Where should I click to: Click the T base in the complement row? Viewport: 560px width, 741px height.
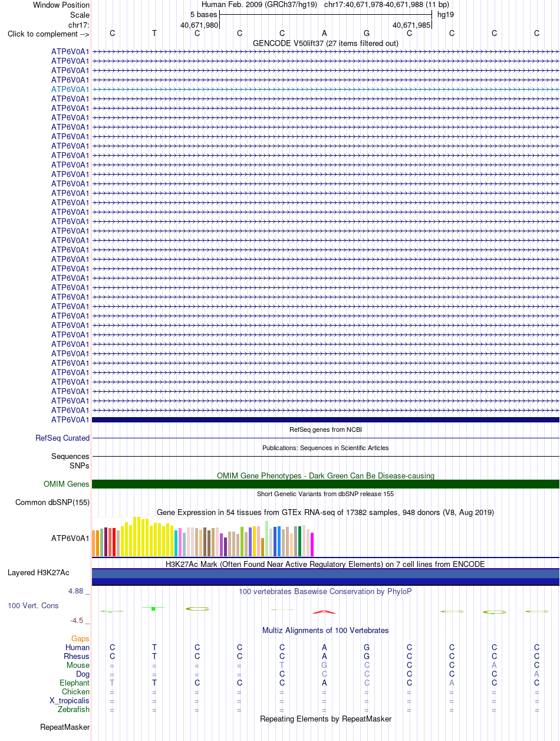(x=154, y=33)
